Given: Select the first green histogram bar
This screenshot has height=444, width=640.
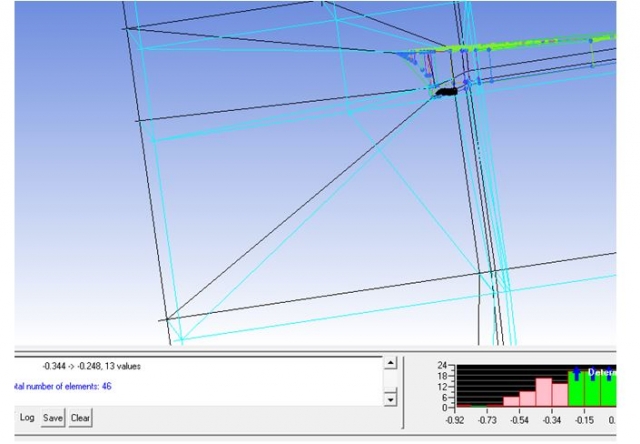Looking at the screenshot, I should click(577, 389).
